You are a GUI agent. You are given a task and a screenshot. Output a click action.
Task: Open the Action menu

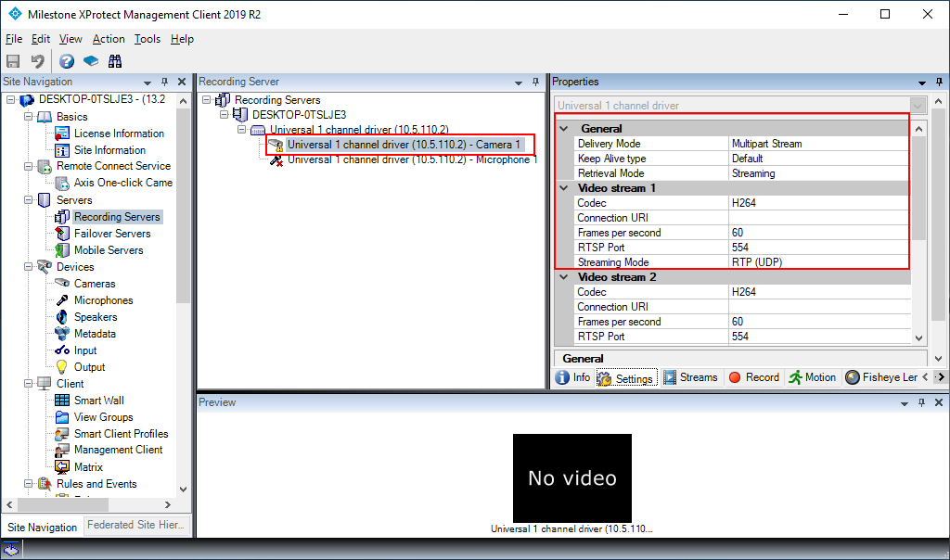(109, 39)
